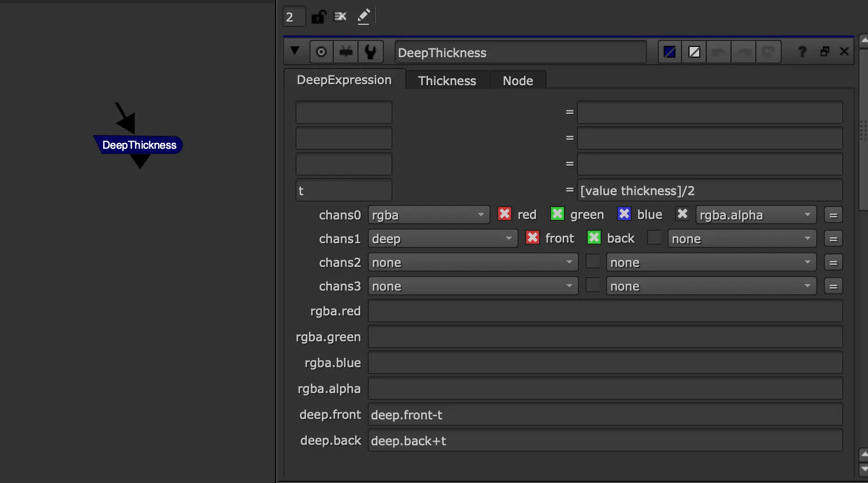Image resolution: width=868 pixels, height=483 pixels.
Task: Toggle the front channel checkbox
Action: pyautogui.click(x=533, y=238)
